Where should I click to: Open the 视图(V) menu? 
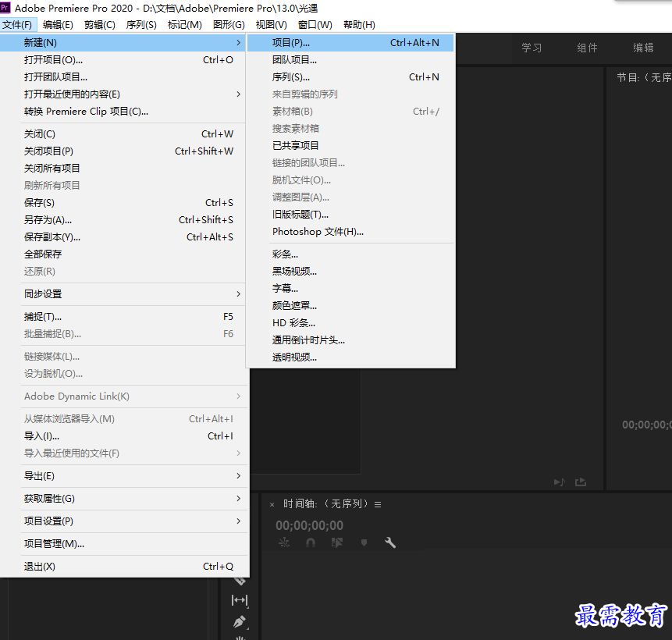[x=271, y=24]
